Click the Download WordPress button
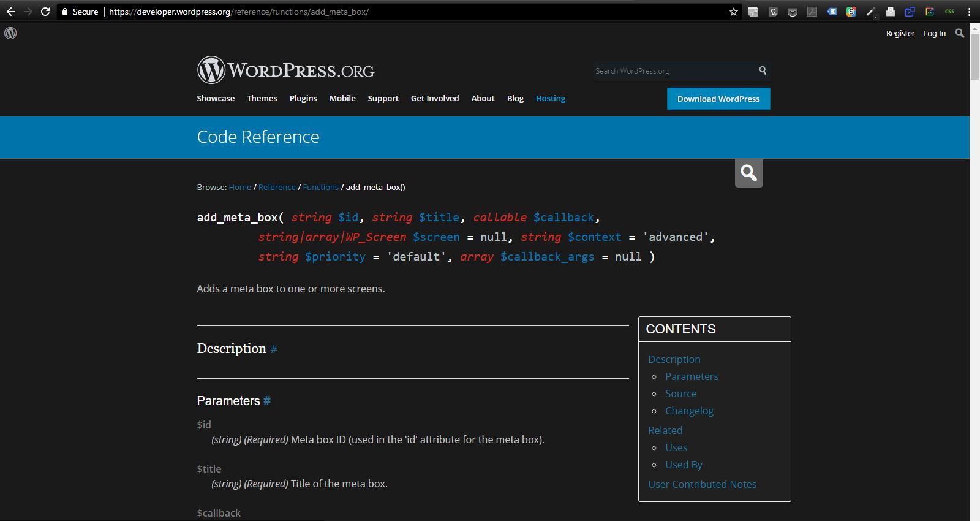The width and height of the screenshot is (980, 521). point(718,99)
